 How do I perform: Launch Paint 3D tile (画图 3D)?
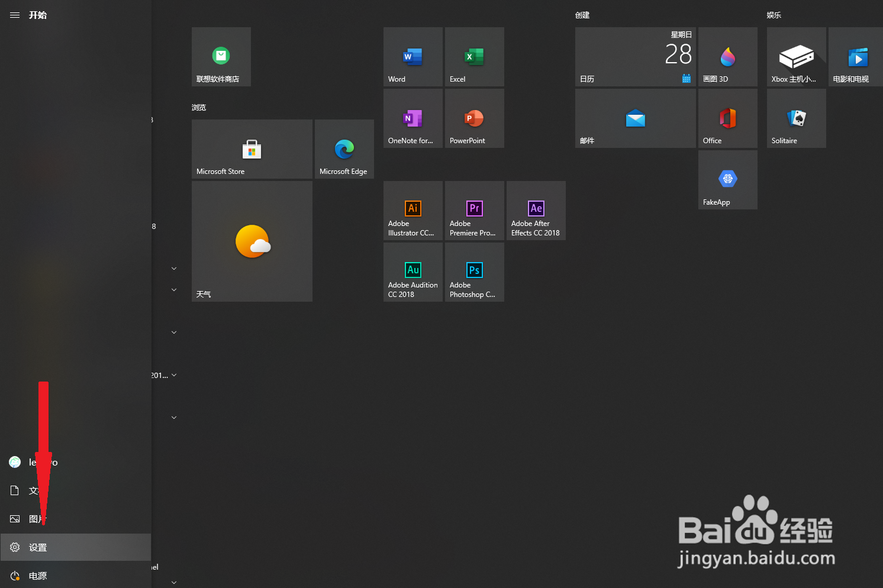(x=728, y=57)
